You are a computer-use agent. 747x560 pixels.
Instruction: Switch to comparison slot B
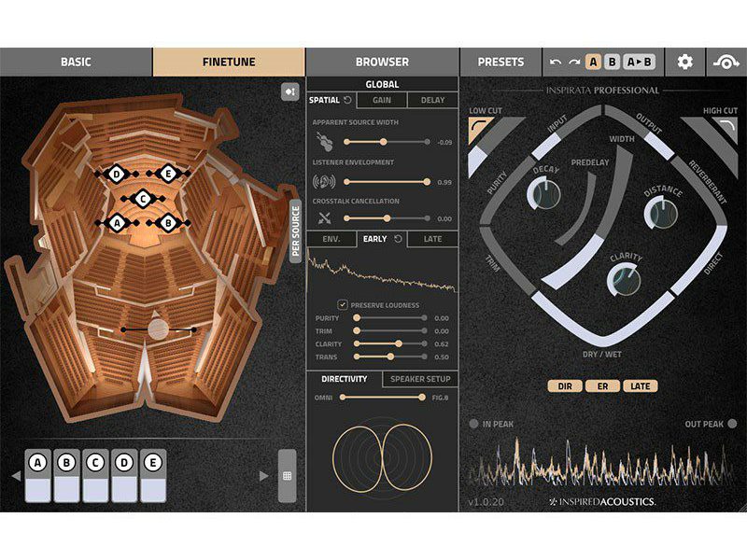[613, 62]
